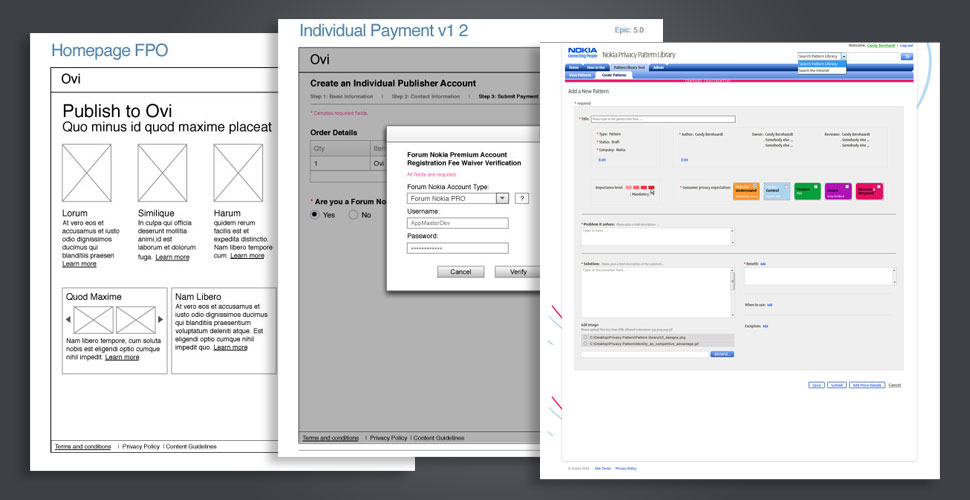Click the Password field in the dialog

coord(458,248)
